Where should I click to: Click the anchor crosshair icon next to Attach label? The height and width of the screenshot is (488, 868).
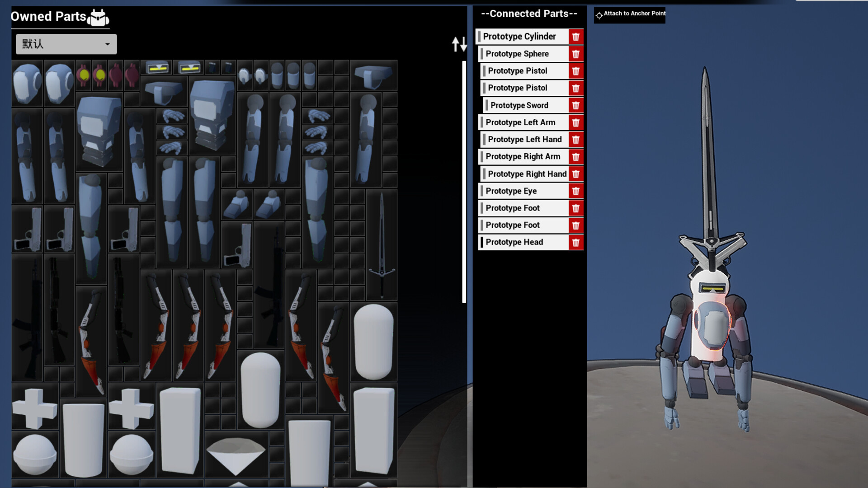point(599,15)
